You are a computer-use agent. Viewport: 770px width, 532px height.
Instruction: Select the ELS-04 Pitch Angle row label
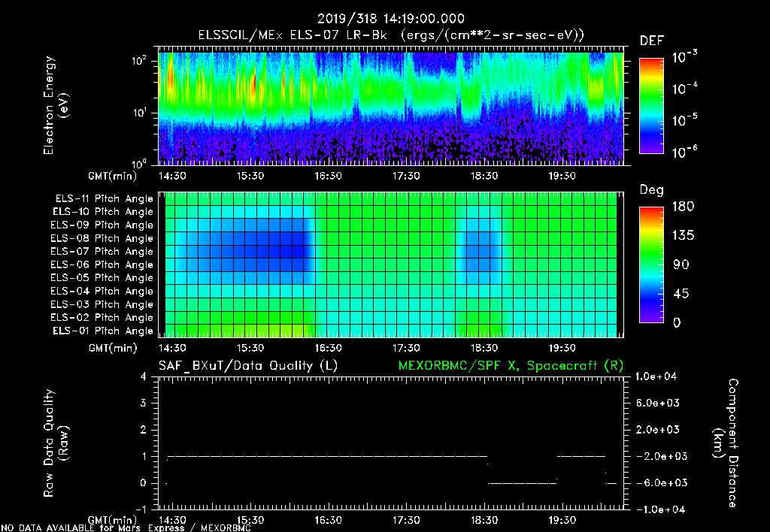[102, 291]
